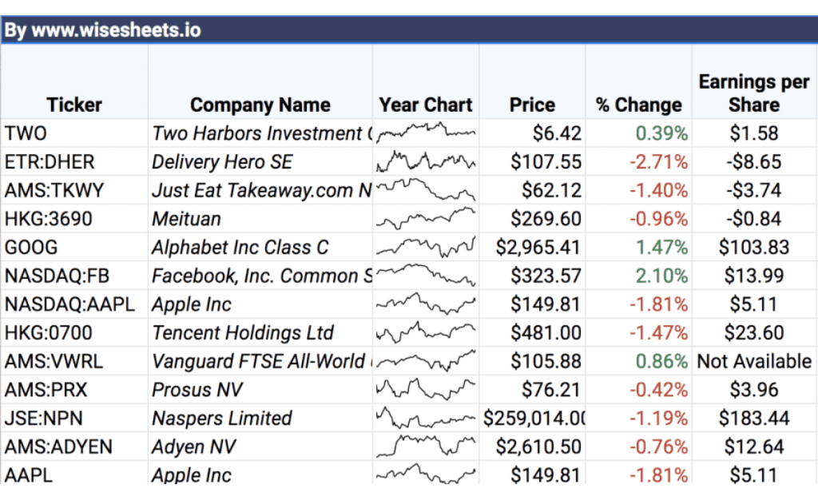Screen dimensions: 818x504
Task: Click the GOOG ticker cell
Action: coord(74,248)
